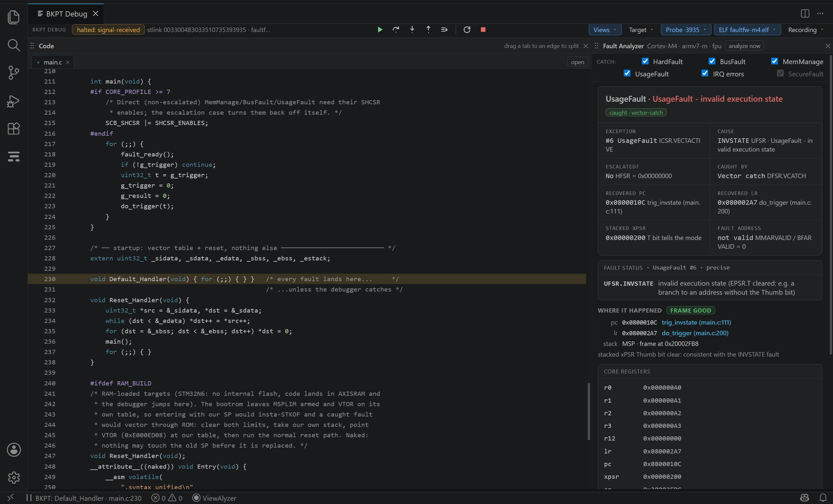Close the main.c file tab
The width and height of the screenshot is (833, 504).
[68, 62]
